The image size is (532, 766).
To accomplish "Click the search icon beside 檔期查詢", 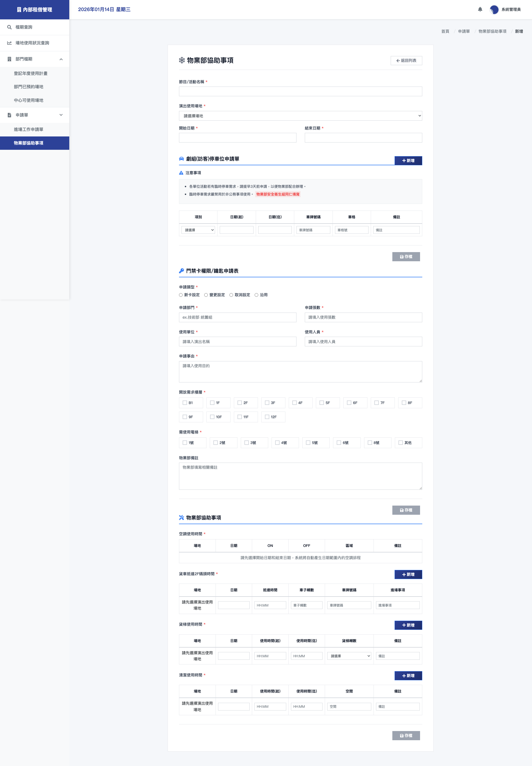I will (x=9, y=27).
